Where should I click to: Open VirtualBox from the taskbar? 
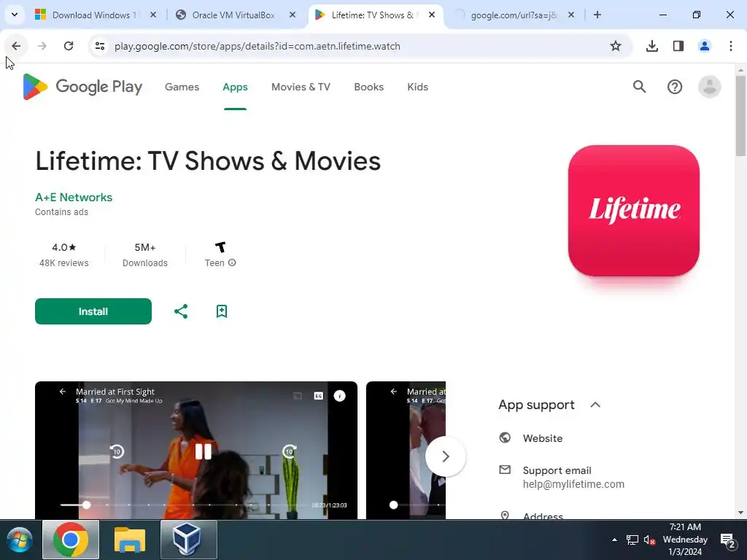pyautogui.click(x=189, y=540)
